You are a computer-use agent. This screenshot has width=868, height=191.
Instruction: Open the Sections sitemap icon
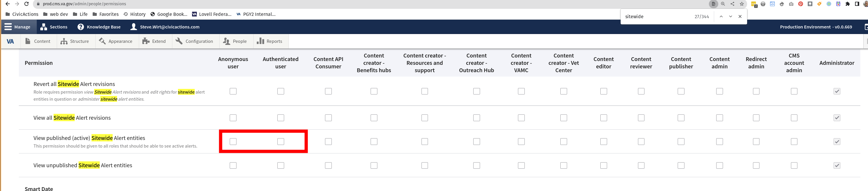(x=44, y=27)
